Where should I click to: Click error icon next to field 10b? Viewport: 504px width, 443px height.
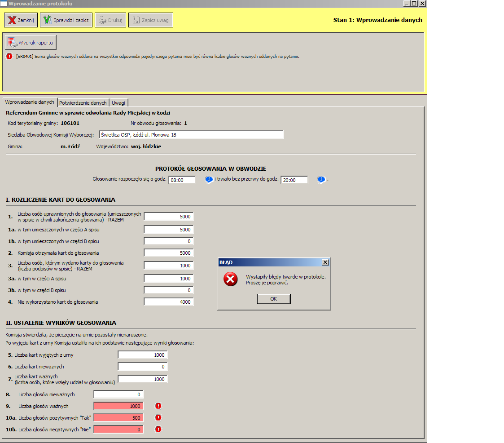point(158,429)
